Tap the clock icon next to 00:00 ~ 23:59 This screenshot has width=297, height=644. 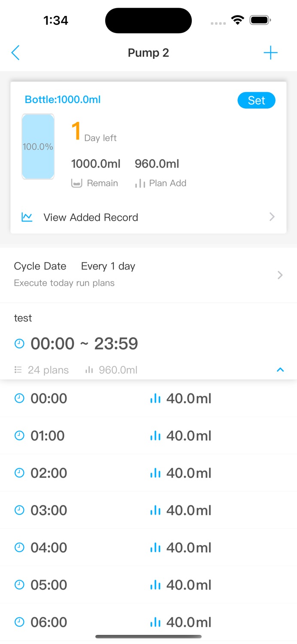19,343
